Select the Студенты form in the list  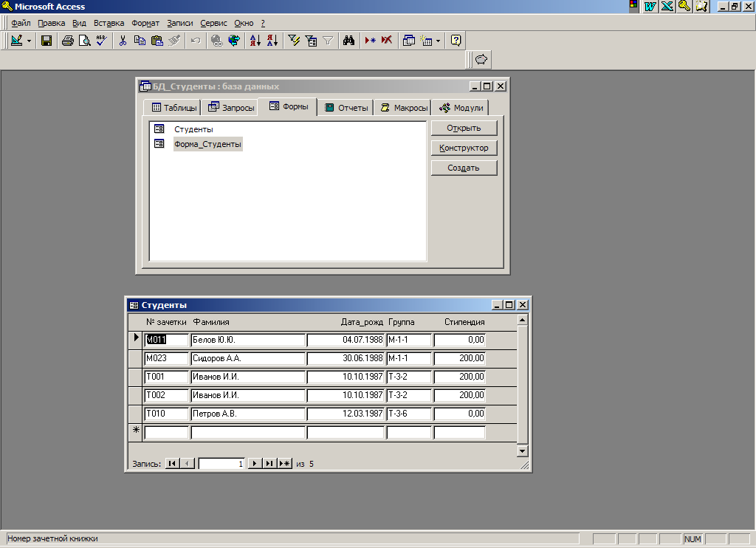coord(193,129)
